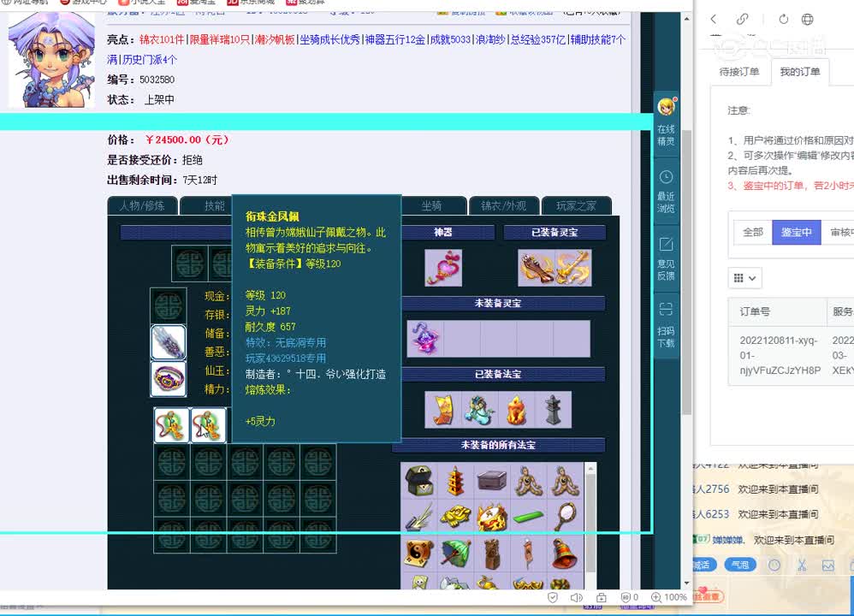Click the 法宝 list scrollbar up arrow
The width and height of the screenshot is (854, 616).
[590, 468]
